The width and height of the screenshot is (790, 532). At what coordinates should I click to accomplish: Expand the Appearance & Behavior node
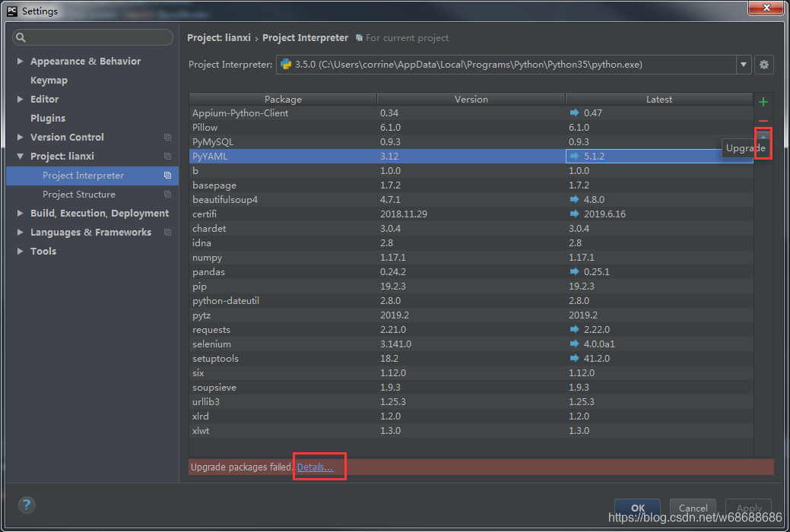pos(20,61)
